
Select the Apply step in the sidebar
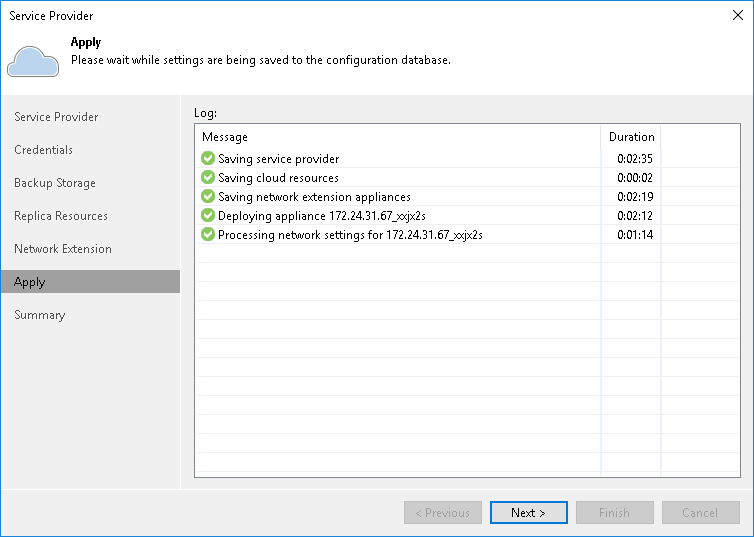[x=90, y=282]
